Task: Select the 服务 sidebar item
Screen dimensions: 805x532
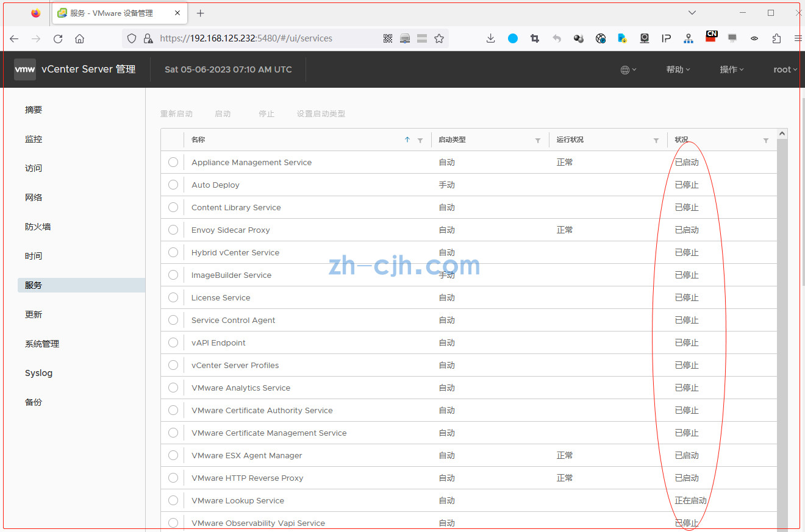Action: 82,285
